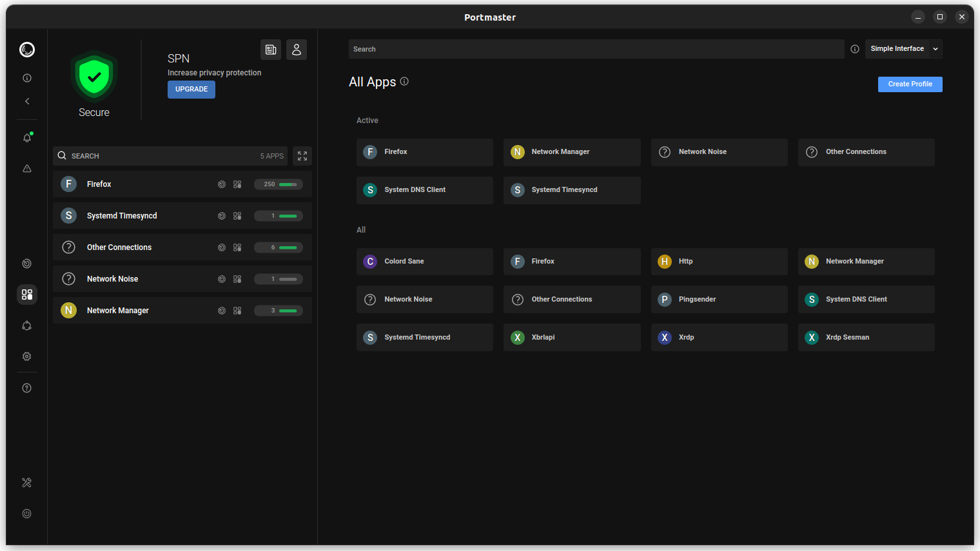
Task: Open the network monitor radar icon
Action: coord(27,264)
